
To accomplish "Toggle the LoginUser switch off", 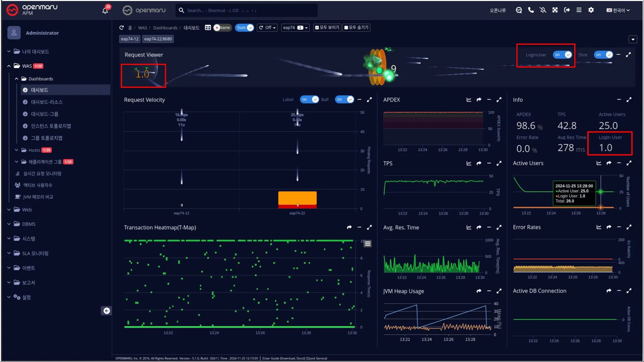I will 562,55.
